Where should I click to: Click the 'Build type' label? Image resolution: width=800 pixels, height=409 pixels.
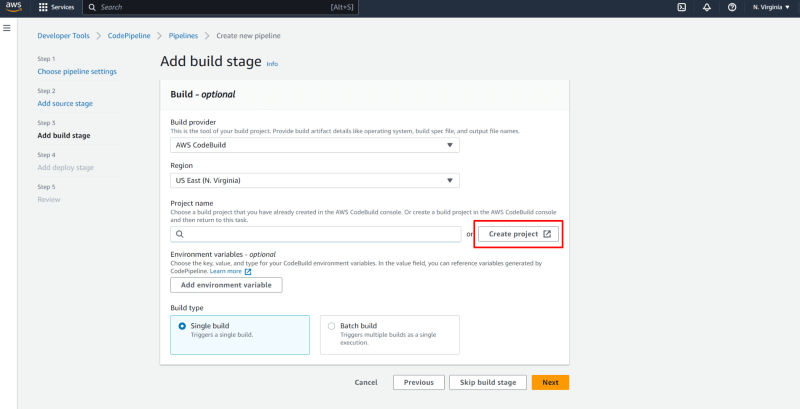pos(187,308)
